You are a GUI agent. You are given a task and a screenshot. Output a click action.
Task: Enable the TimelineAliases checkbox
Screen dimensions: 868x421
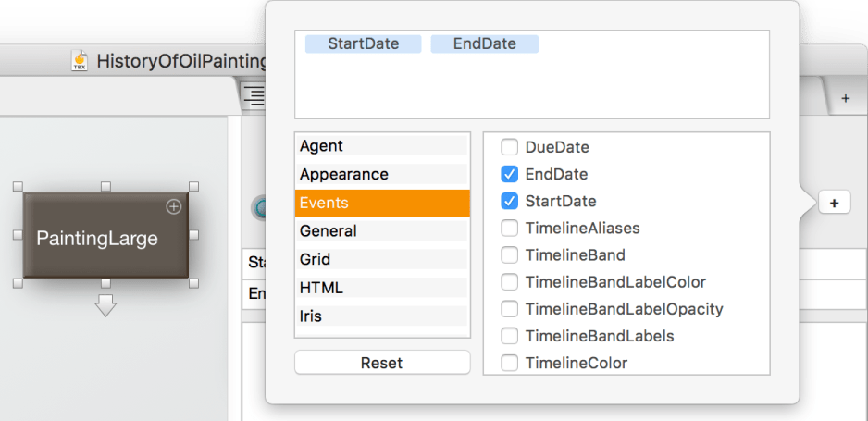point(510,228)
